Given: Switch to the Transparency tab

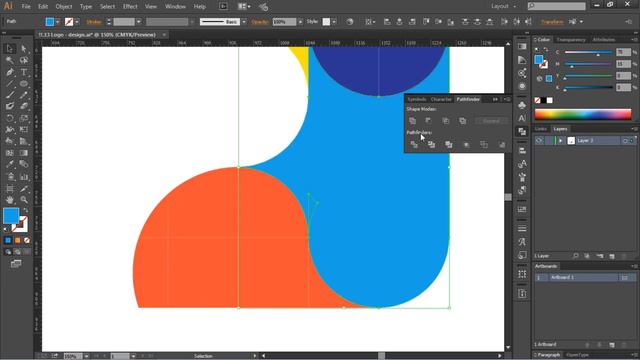Looking at the screenshot, I should tap(571, 40).
